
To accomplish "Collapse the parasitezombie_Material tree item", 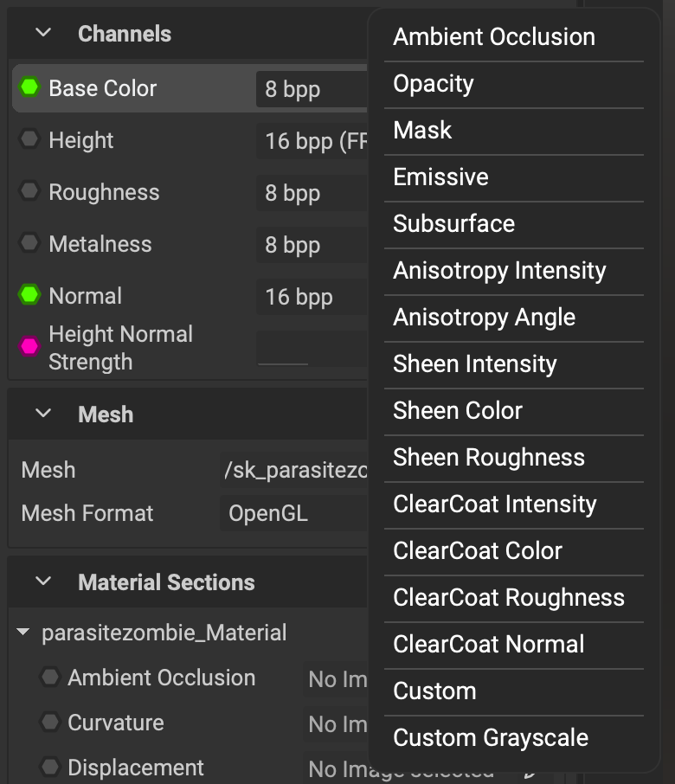I will pyautogui.click(x=23, y=633).
